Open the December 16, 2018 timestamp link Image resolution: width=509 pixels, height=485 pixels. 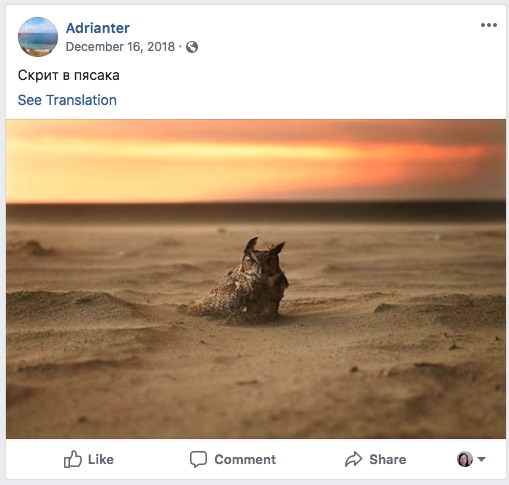[x=120, y=47]
